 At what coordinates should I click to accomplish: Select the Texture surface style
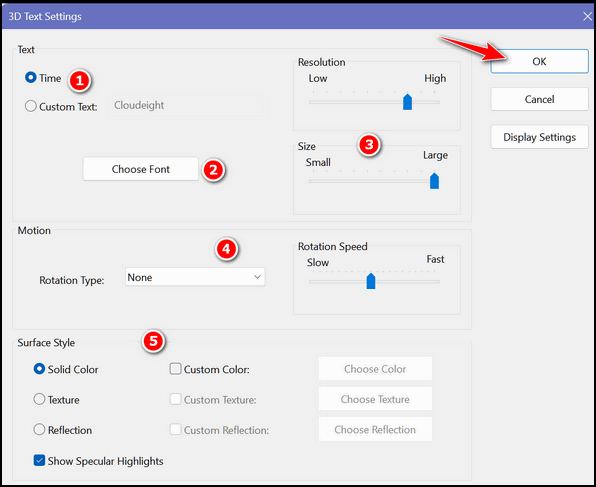[39, 399]
